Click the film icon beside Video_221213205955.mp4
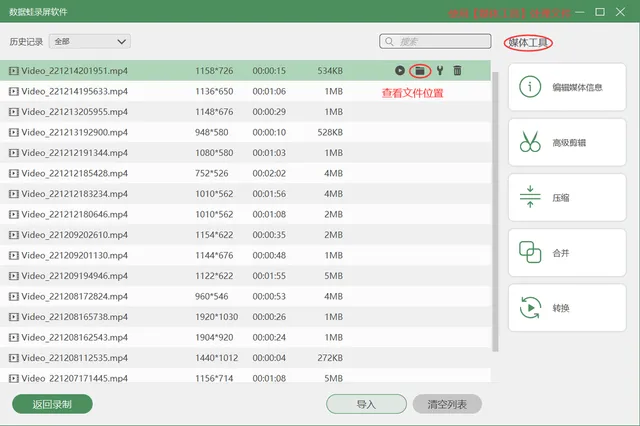 [14, 112]
